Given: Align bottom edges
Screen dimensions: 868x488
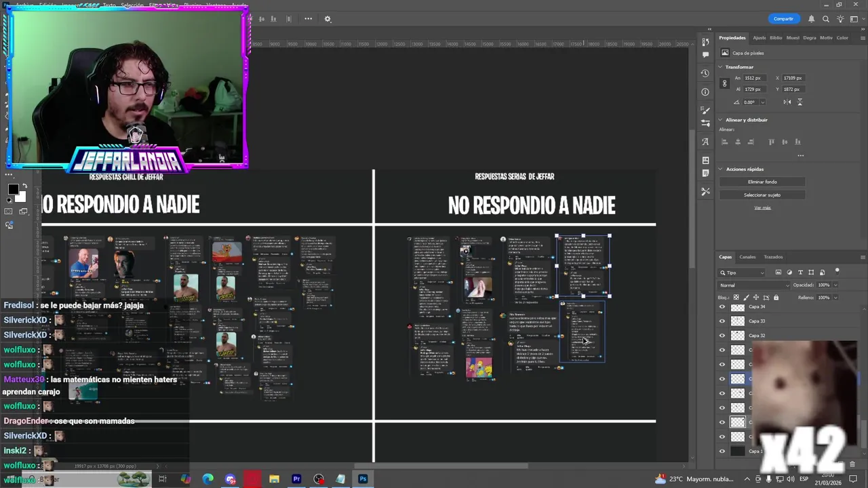Looking at the screenshot, I should click(797, 142).
